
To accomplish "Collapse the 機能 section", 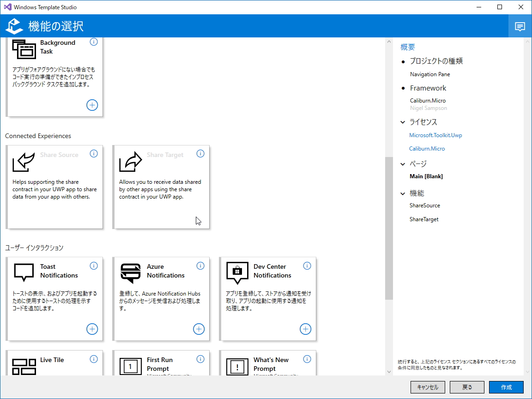I will 402,193.
